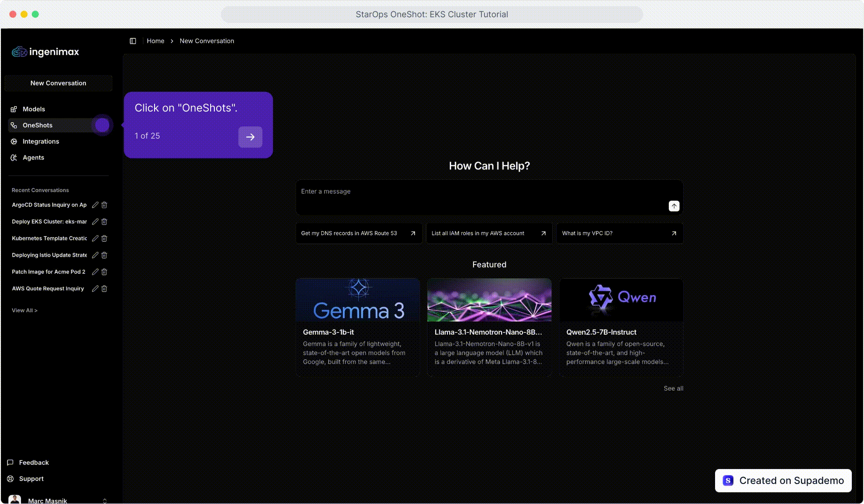Advance the tour with the next arrow

pos(250,137)
